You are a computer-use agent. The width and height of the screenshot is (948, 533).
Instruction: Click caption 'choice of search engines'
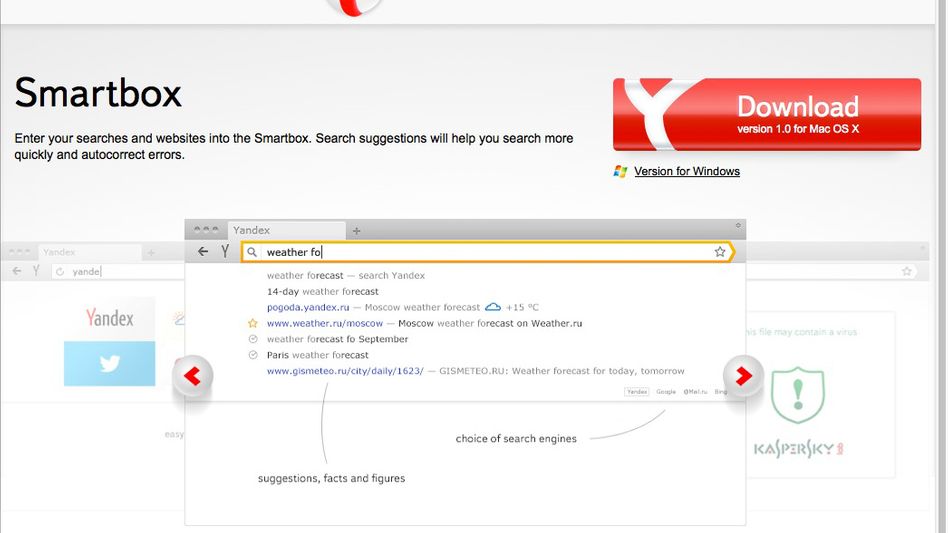click(x=516, y=438)
